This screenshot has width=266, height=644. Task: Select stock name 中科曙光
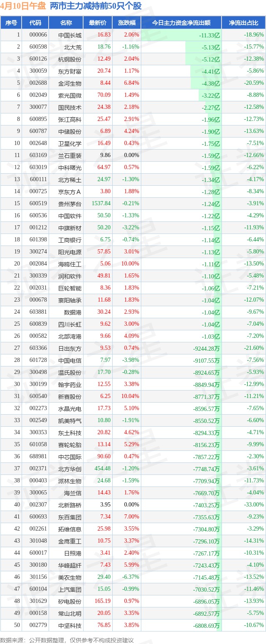[x=70, y=168]
